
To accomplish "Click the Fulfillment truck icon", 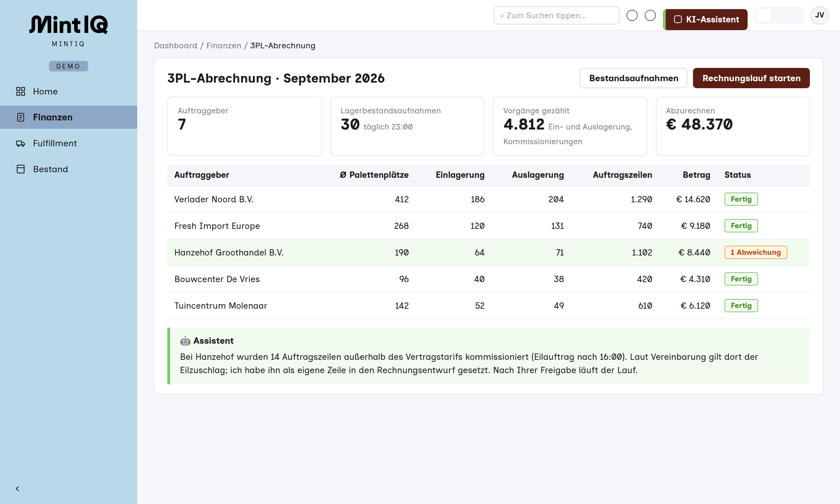I will pyautogui.click(x=21, y=143).
